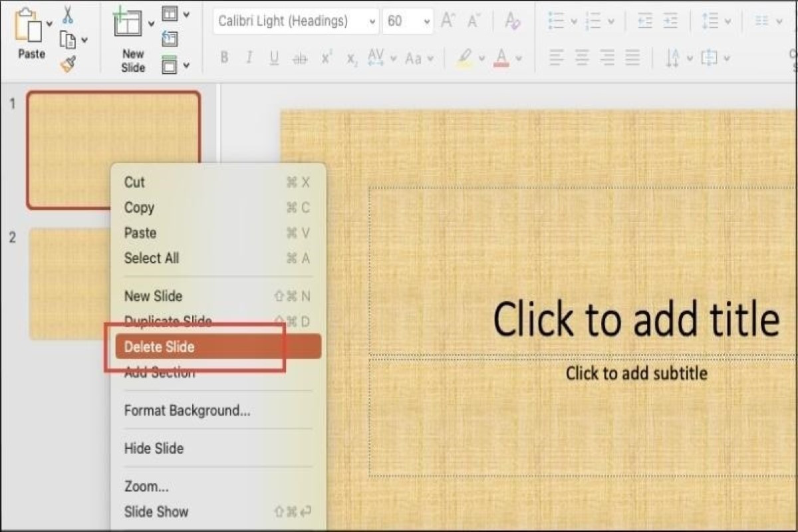Choose Zoom... in context menu
Image resolution: width=798 pixels, height=532 pixels.
click(x=218, y=486)
